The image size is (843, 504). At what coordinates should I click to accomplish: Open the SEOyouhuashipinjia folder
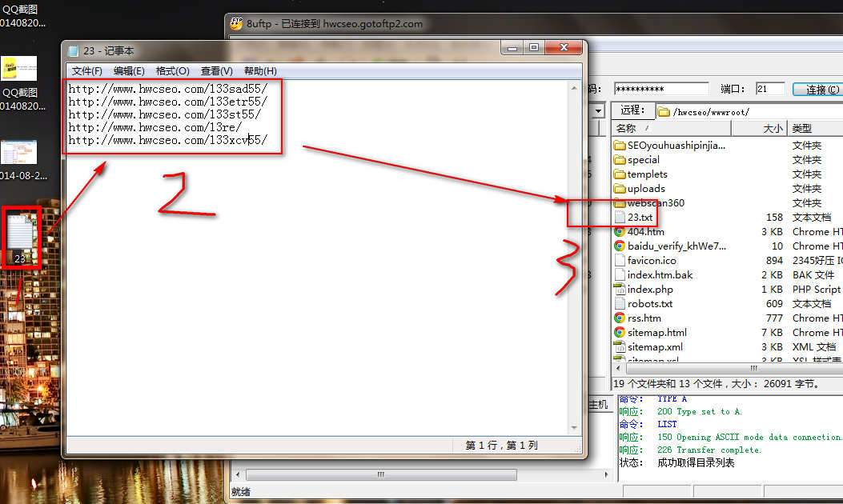(x=675, y=146)
